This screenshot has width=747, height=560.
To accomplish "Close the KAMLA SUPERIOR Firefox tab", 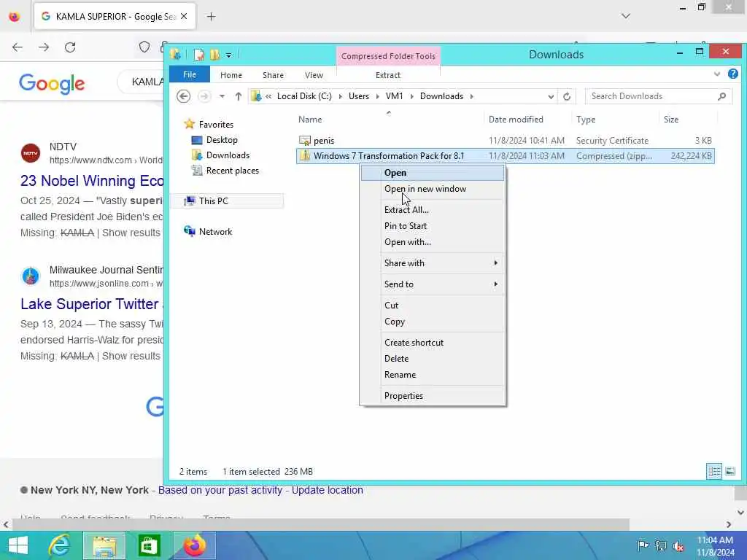I will (184, 17).
